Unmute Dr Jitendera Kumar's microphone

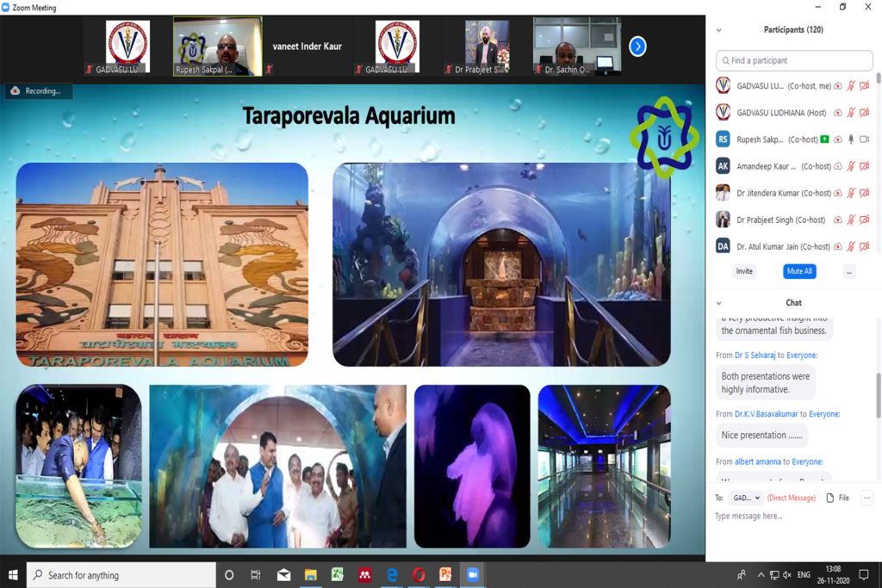[x=851, y=193]
